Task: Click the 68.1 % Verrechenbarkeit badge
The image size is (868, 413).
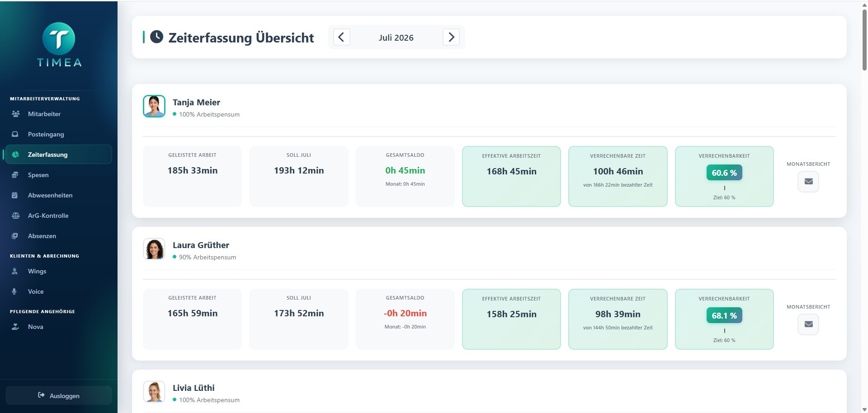Action: [x=724, y=315]
